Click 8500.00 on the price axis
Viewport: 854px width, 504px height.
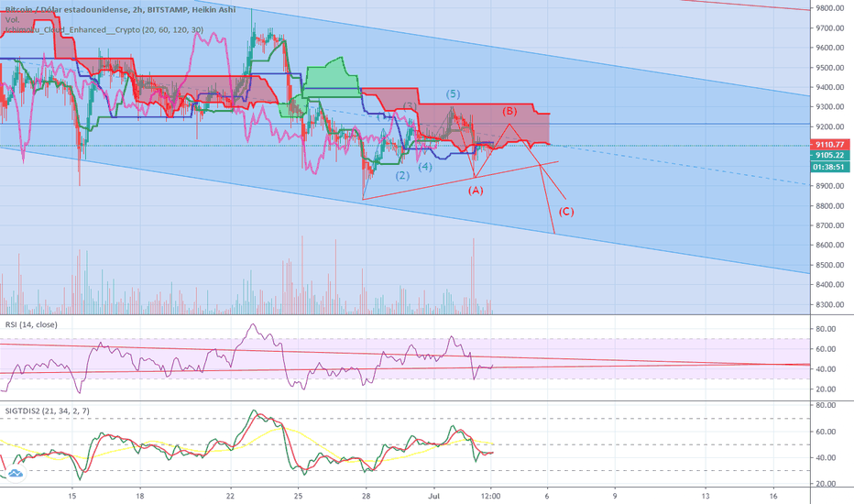pyautogui.click(x=829, y=266)
